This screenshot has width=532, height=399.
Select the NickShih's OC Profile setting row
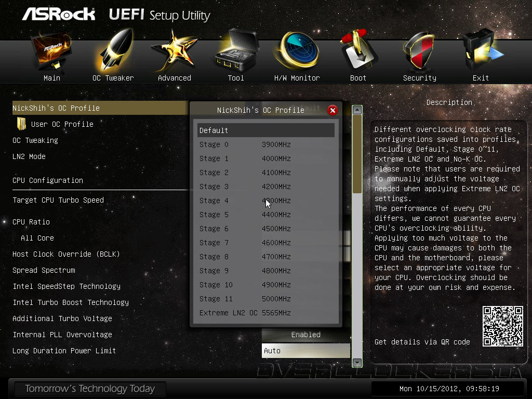click(100, 108)
